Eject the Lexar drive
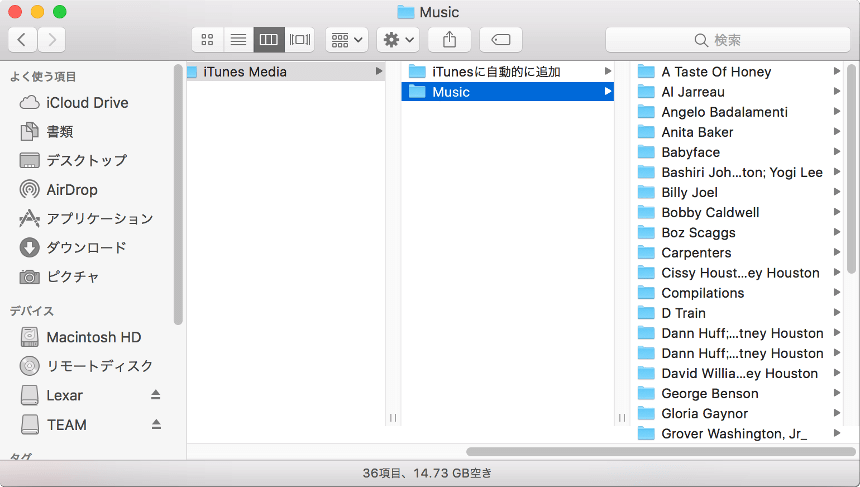The width and height of the screenshot is (860, 487). 156,396
